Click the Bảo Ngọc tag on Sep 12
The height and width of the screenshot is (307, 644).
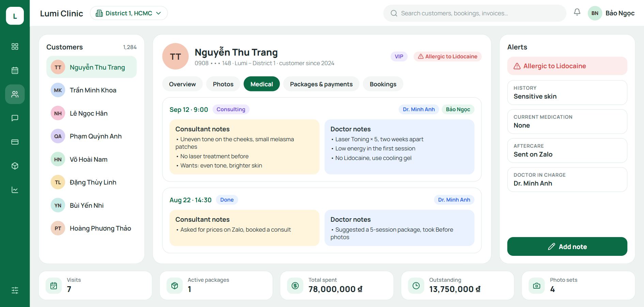[458, 109]
